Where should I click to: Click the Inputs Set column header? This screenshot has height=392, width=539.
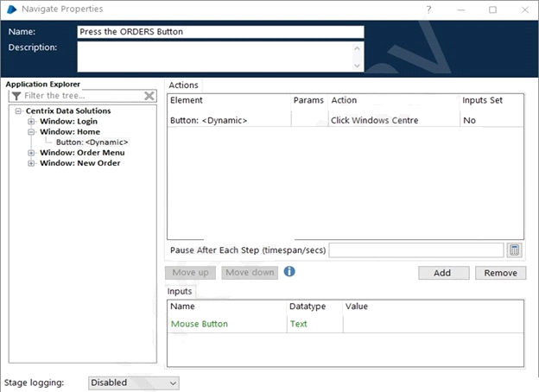(491, 100)
